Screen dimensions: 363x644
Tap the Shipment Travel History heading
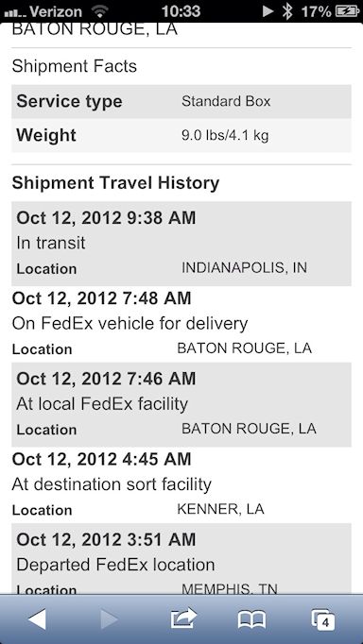tap(115, 183)
